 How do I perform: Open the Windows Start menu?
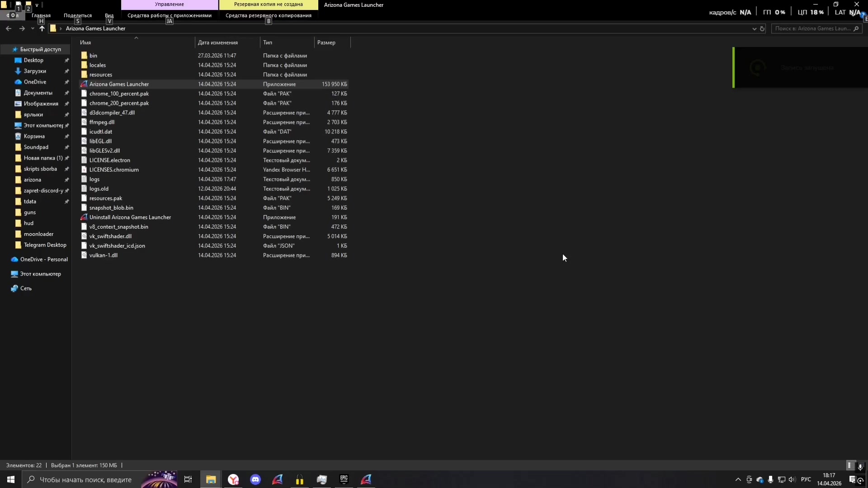point(11,479)
